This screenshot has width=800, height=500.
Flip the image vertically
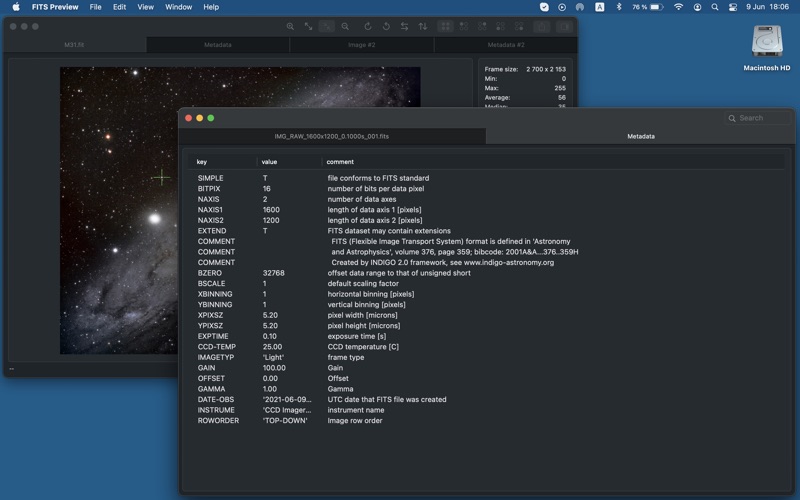pos(423,27)
